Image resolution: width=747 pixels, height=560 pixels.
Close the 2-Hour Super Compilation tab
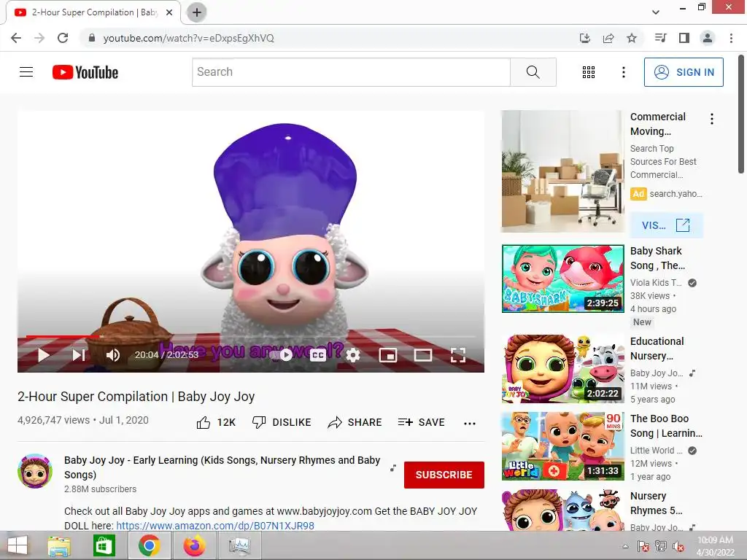(169, 12)
